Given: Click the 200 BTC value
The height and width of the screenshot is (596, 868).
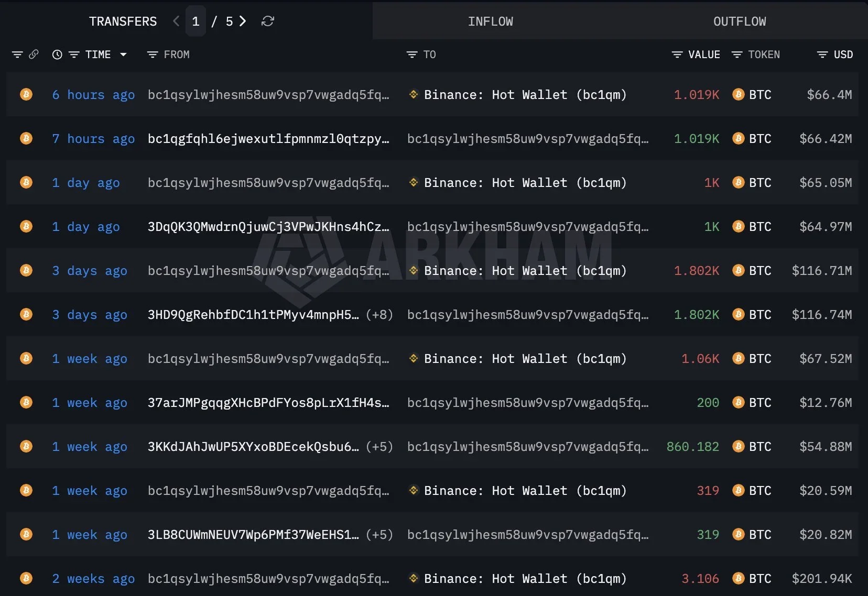Looking at the screenshot, I should [x=708, y=403].
